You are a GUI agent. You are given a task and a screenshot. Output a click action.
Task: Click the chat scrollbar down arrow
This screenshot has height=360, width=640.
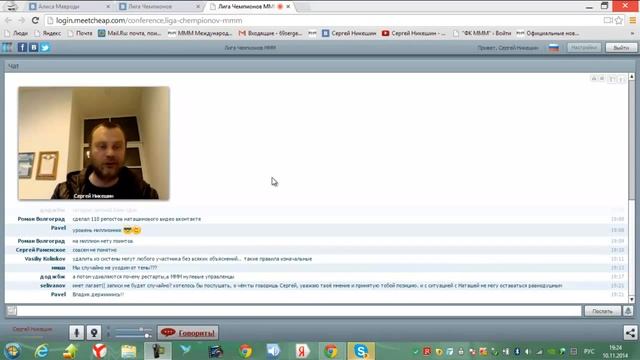pos(631,299)
